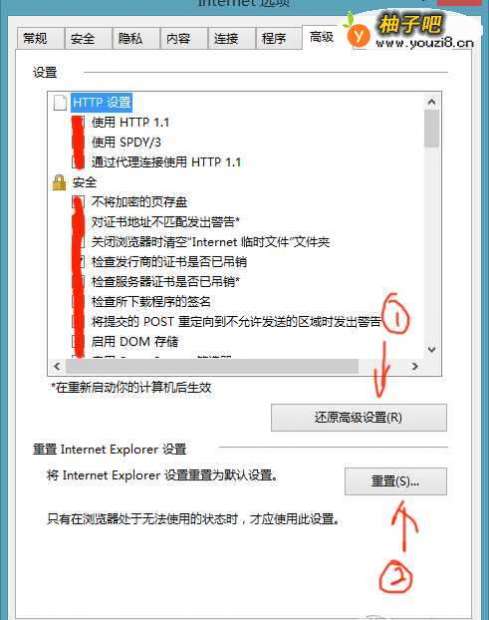
Task: Click the list's down scroll arrow
Action: (x=432, y=350)
